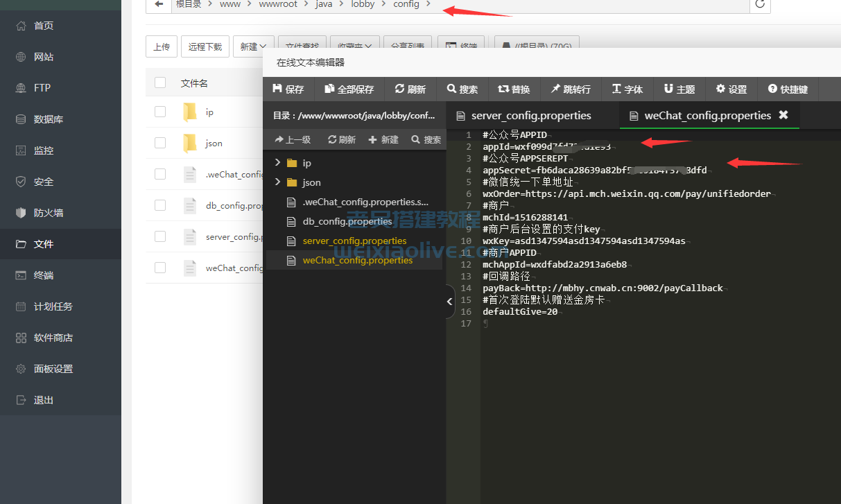Open the 新建 dropdown in file manager
Viewport: 841px width, 504px height.
(x=253, y=46)
